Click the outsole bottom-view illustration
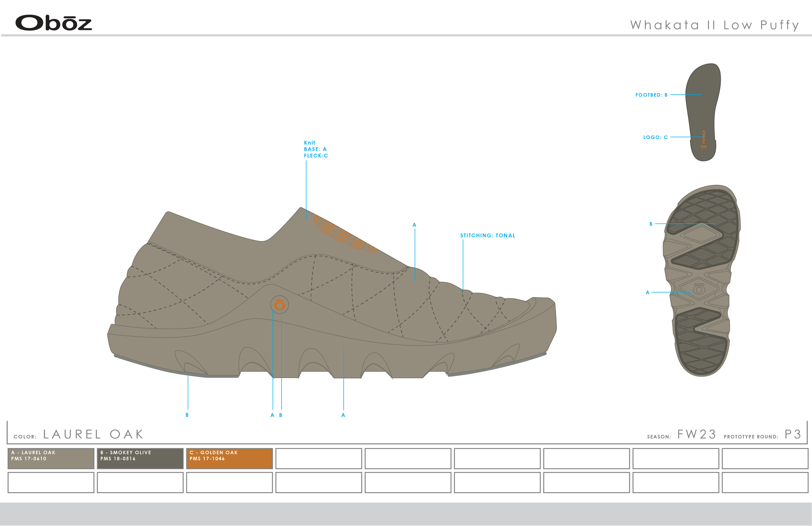The image size is (812, 526). point(701,281)
